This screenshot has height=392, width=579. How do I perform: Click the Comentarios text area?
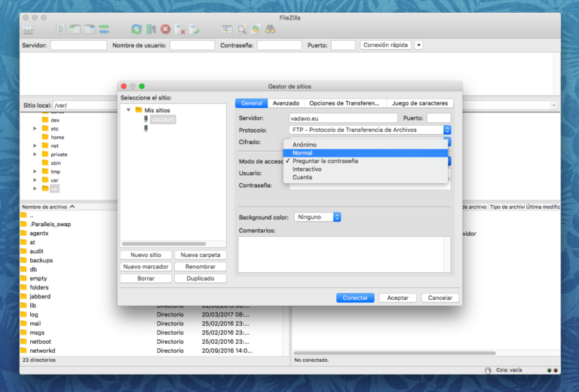(x=345, y=254)
